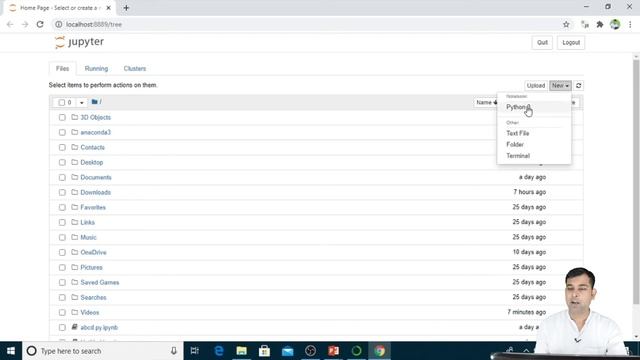This screenshot has height=360, width=640.
Task: Check the Downloads checkbox
Action: tap(62, 193)
